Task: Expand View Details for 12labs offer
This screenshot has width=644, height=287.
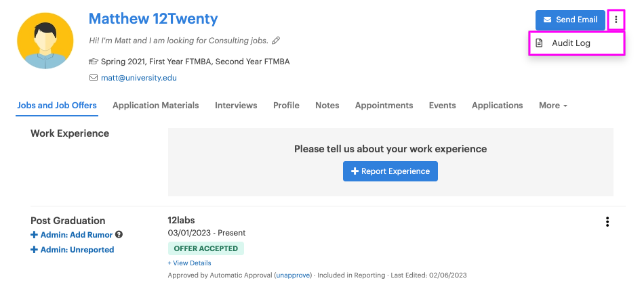Action: (x=189, y=263)
